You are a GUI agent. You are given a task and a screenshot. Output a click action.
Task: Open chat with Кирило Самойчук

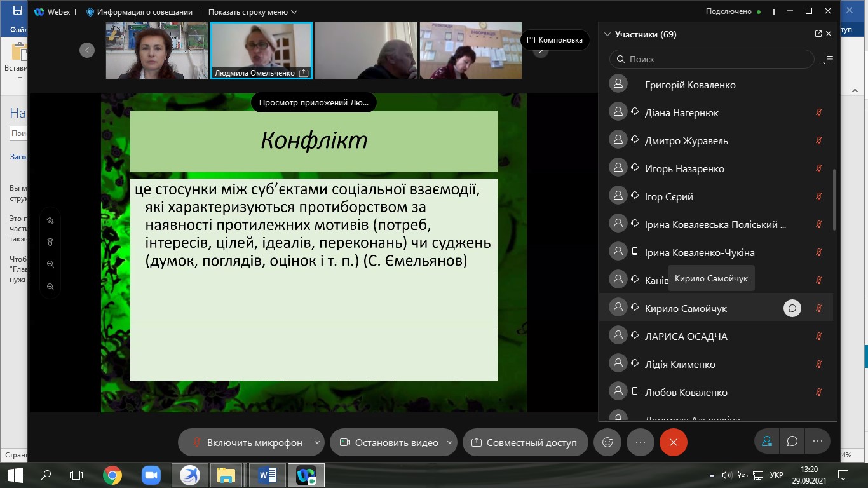(792, 308)
